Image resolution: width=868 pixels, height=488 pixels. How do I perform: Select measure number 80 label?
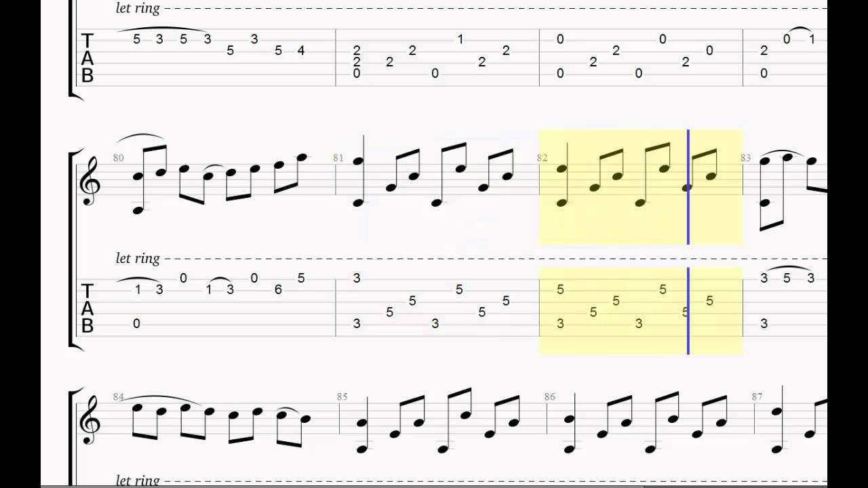[x=119, y=158]
